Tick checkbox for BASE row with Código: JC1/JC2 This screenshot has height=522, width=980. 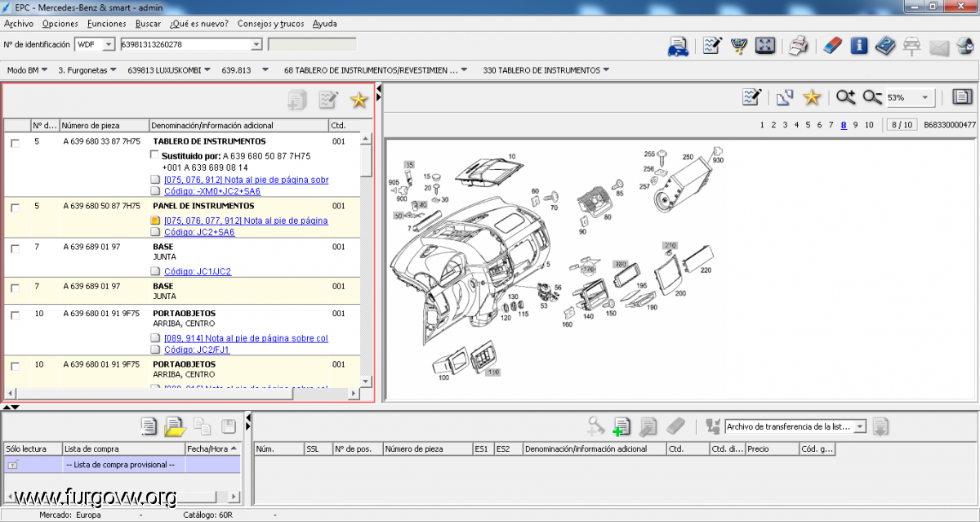15,248
